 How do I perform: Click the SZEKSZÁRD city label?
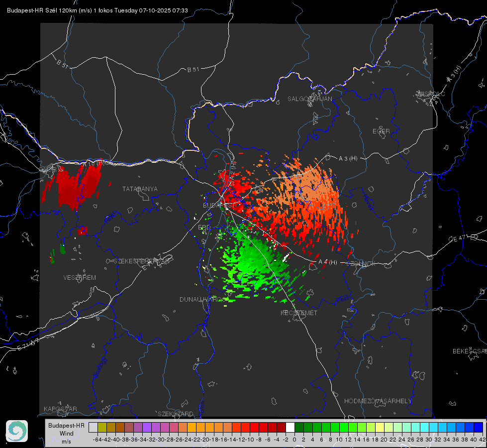(175, 414)
